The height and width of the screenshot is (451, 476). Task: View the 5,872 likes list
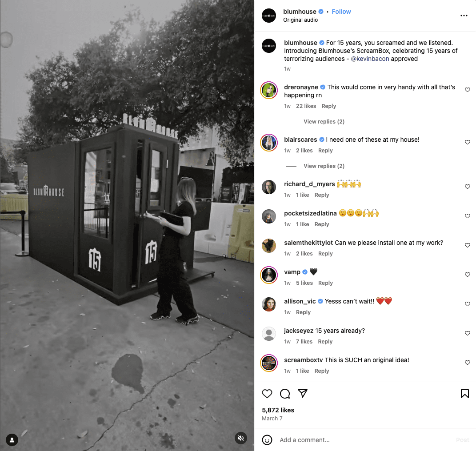click(x=278, y=410)
